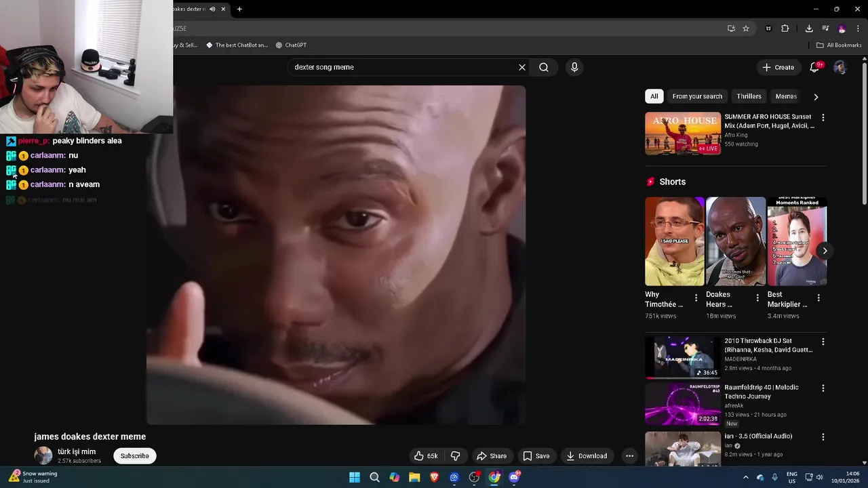Image resolution: width=868 pixels, height=488 pixels.
Task: Open options for the Why Timothée short
Action: tap(696, 298)
